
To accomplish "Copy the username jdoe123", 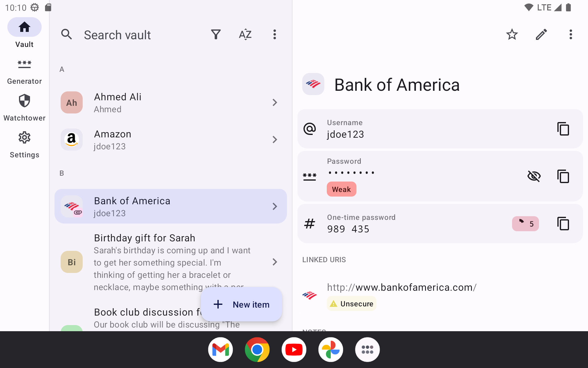I will pyautogui.click(x=563, y=129).
